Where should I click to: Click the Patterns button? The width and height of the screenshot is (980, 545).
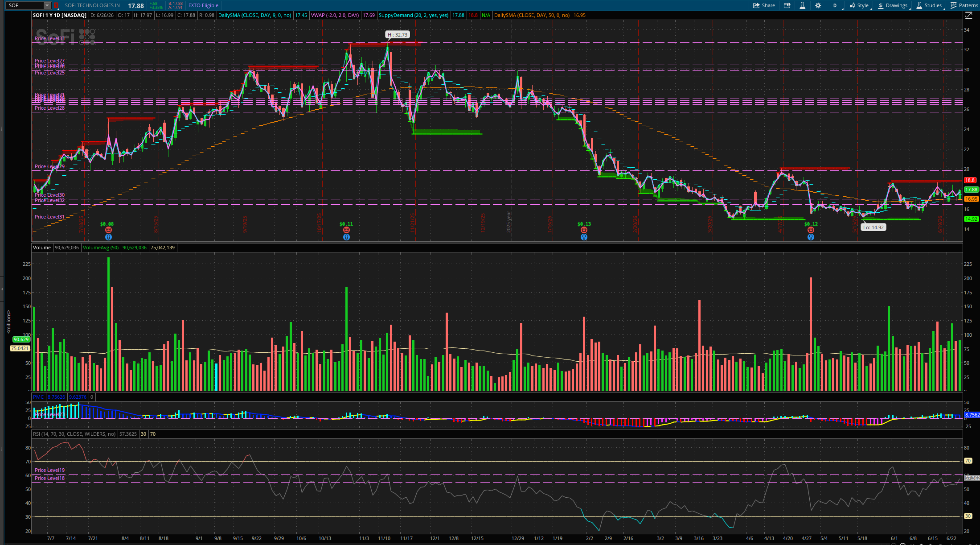(964, 5)
